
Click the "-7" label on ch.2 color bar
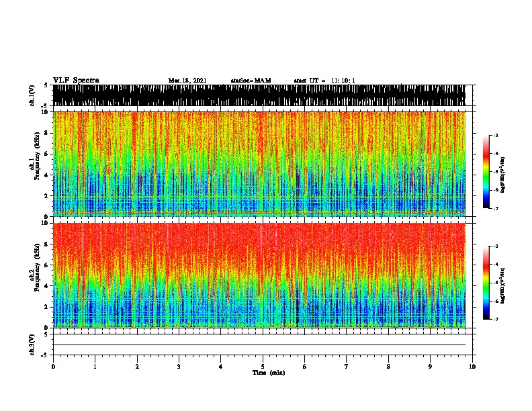coord(496,319)
